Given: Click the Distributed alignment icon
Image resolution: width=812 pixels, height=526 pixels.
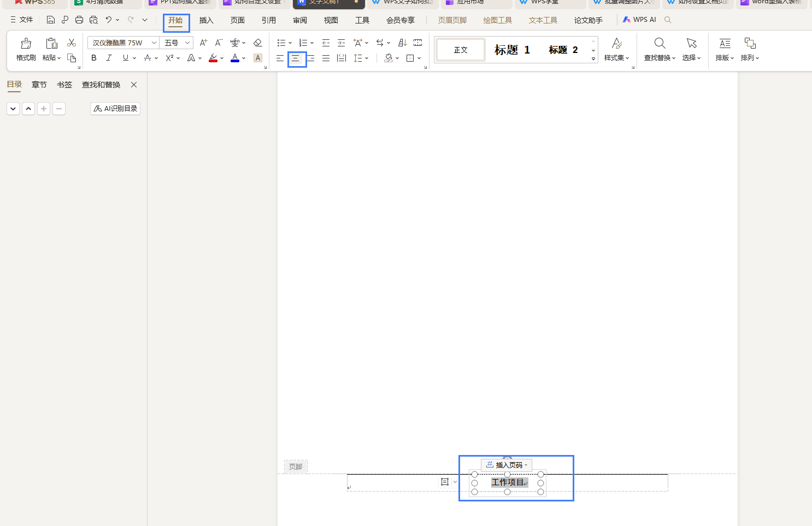Looking at the screenshot, I should (342, 58).
